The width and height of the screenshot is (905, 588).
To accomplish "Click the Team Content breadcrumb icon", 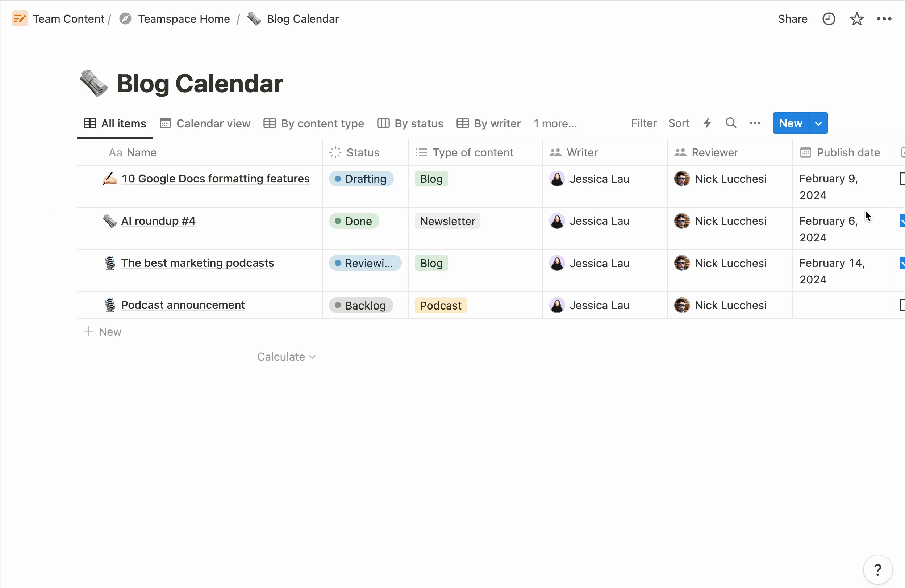I will tap(20, 18).
